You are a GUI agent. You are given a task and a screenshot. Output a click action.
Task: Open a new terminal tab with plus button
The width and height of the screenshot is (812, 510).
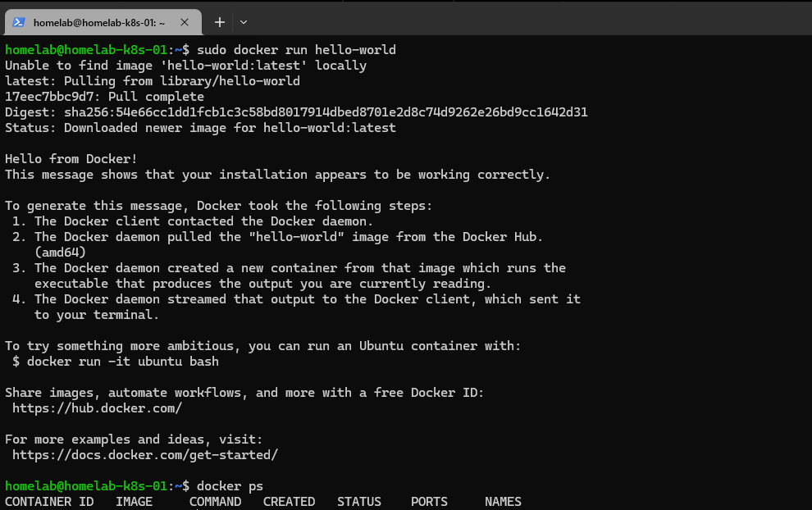pos(220,22)
